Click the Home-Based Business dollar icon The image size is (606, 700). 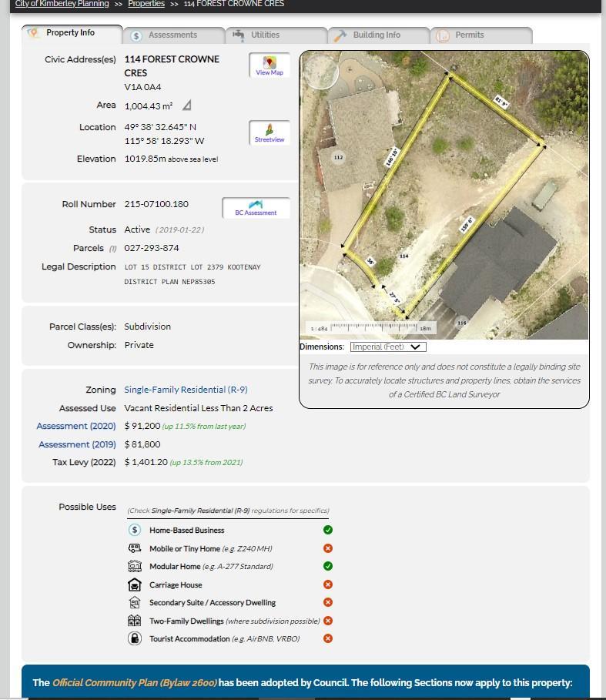tap(135, 530)
